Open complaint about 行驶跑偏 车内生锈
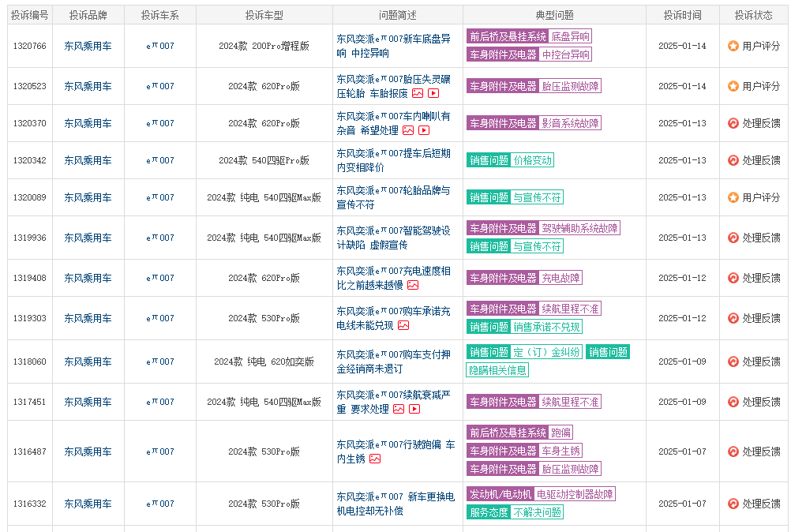This screenshot has width=791, height=532. click(395, 451)
